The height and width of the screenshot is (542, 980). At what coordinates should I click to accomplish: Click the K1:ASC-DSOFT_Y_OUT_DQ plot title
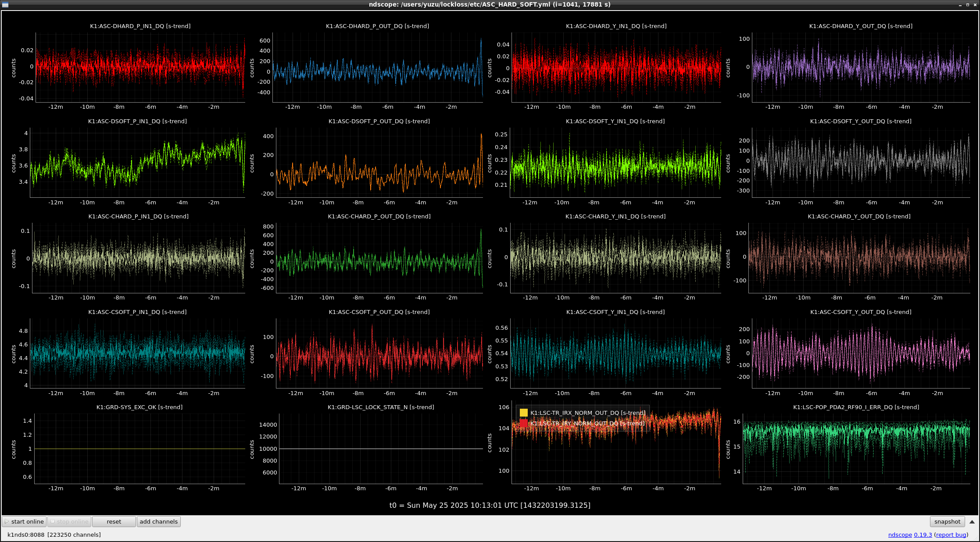(x=861, y=121)
